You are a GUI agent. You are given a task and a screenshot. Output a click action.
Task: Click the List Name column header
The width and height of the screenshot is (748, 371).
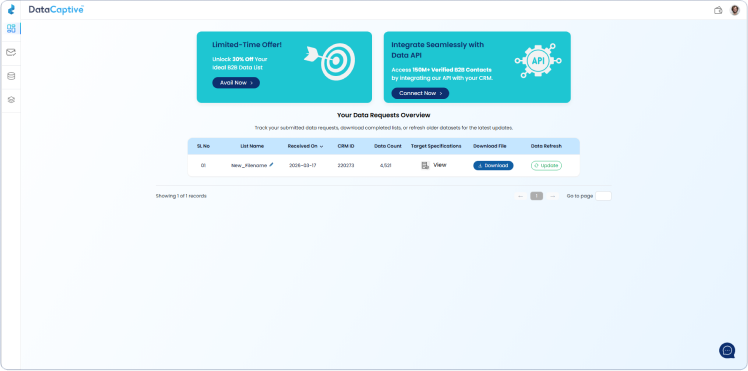(x=252, y=146)
